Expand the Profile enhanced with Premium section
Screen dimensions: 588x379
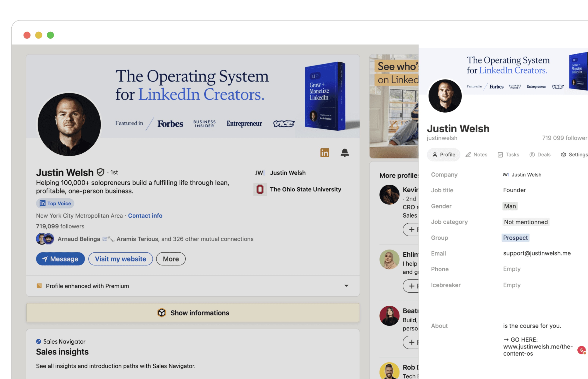(346, 286)
